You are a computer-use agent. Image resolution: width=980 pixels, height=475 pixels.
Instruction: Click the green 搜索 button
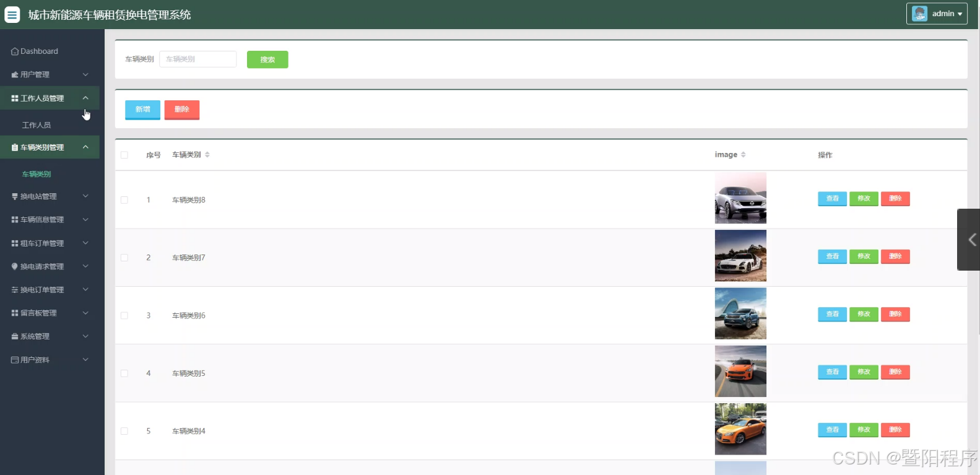coord(267,59)
